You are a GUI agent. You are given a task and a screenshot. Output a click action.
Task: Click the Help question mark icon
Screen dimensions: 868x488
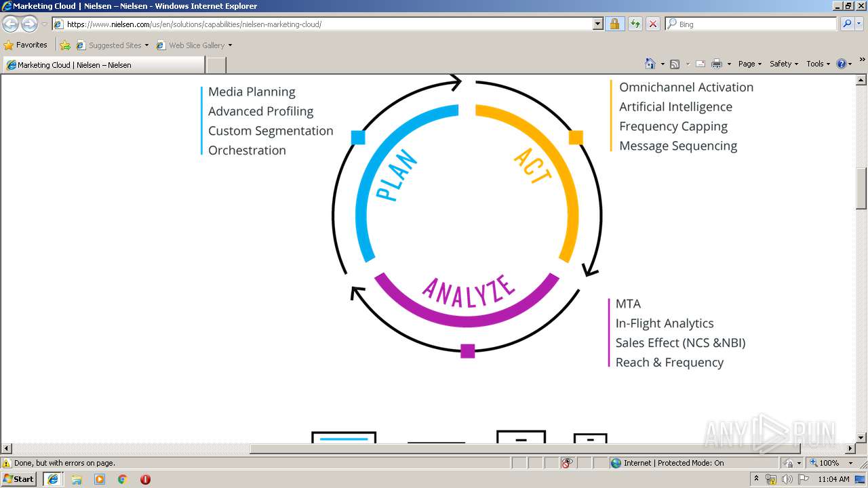[x=842, y=64]
